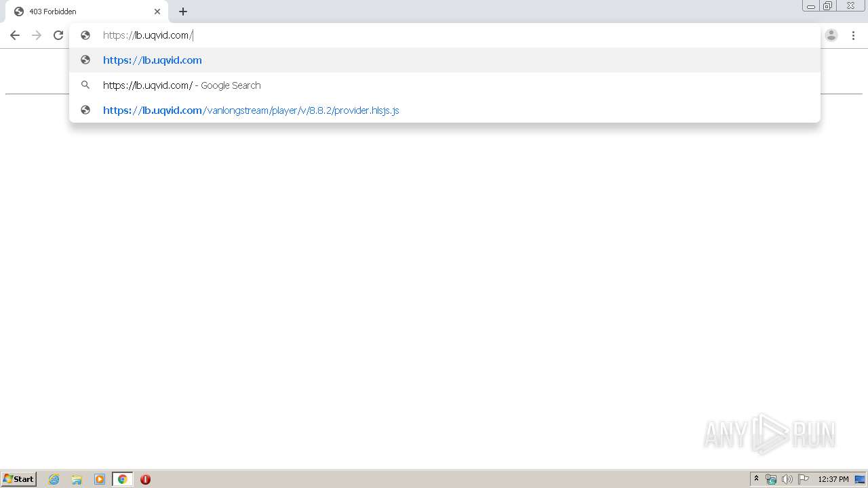The height and width of the screenshot is (488, 868).
Task: Reload the current page
Action: click(58, 35)
